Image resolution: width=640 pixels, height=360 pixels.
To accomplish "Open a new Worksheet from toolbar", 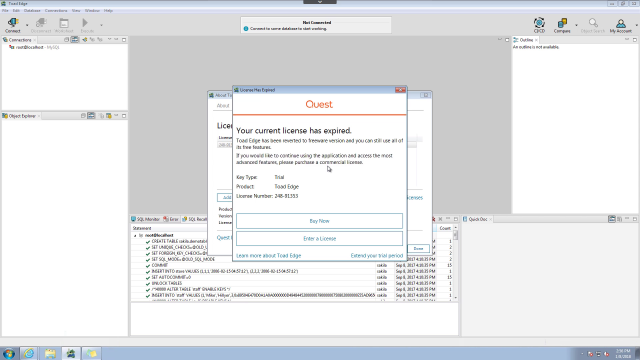I will pyautogui.click(x=64, y=25).
